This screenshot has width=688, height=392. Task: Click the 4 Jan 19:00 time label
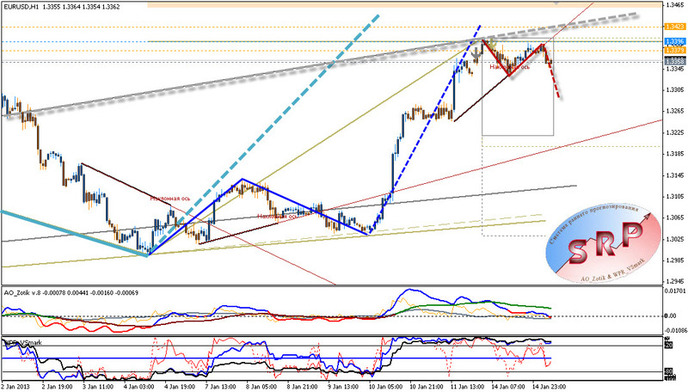coord(180,387)
